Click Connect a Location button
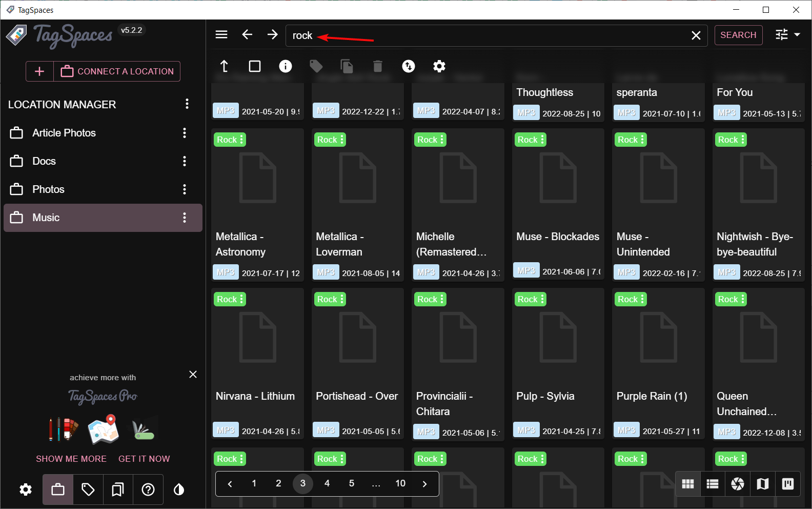This screenshot has width=812, height=509. pyautogui.click(x=117, y=71)
